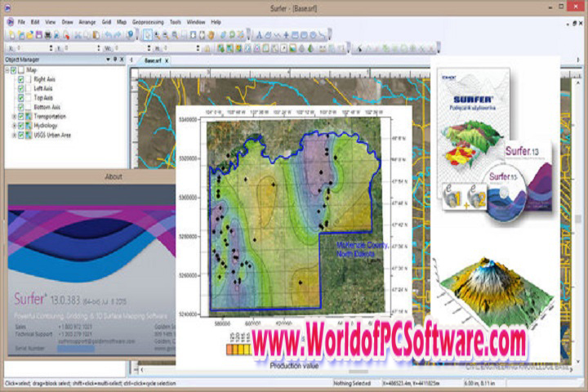This screenshot has width=588, height=392.
Task: Click the vertical scrollbar on right edge
Action: [x=578, y=220]
